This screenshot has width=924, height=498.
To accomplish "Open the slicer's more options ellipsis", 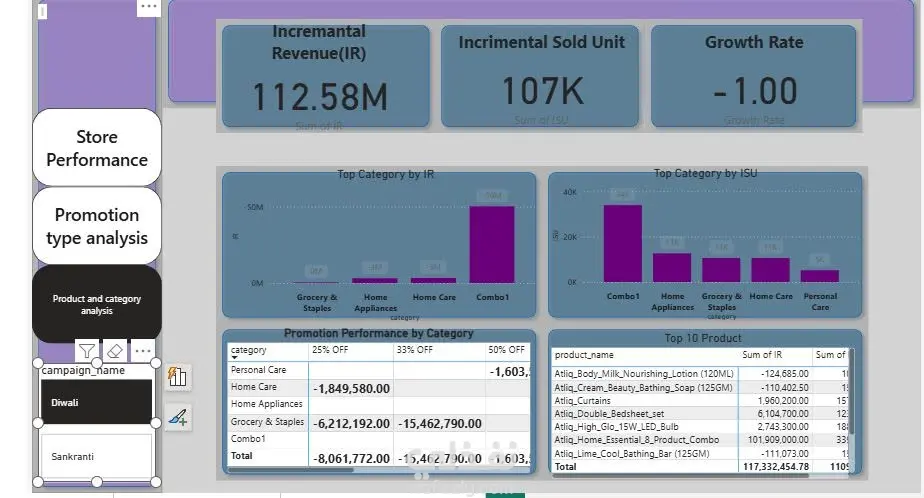I will pyautogui.click(x=143, y=351).
